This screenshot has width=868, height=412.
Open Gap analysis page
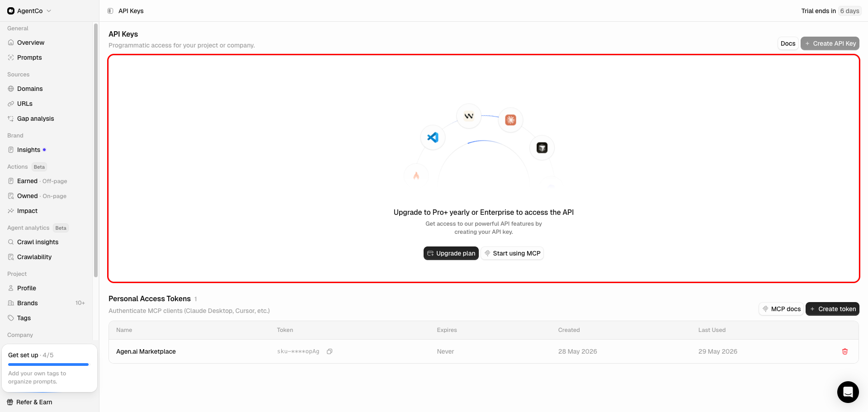[35, 118]
